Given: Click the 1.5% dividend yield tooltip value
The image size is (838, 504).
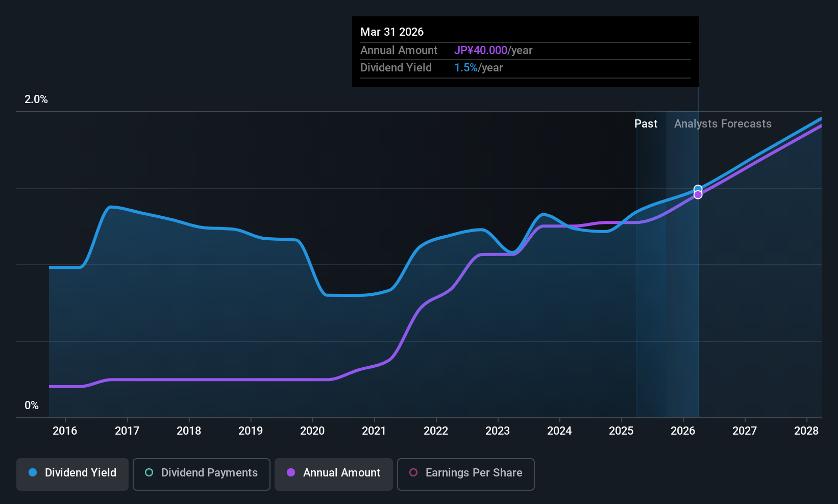Looking at the screenshot, I should 466,68.
